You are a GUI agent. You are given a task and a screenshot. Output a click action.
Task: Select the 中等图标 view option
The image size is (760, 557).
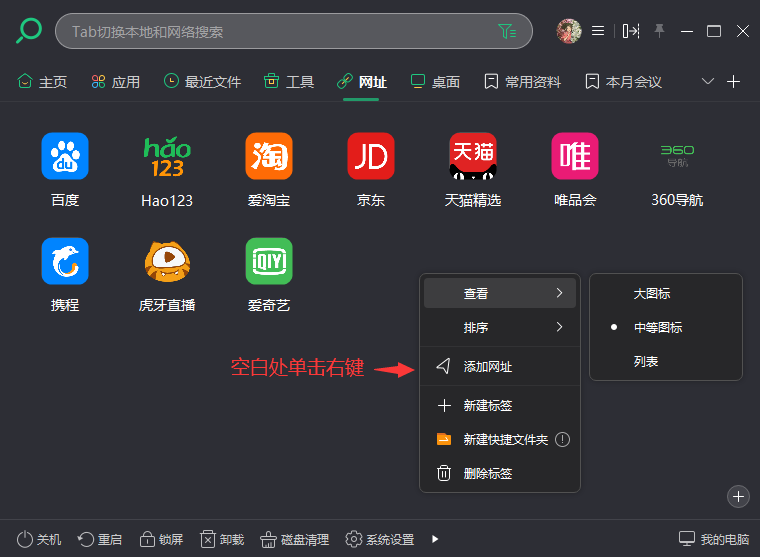coord(666,328)
